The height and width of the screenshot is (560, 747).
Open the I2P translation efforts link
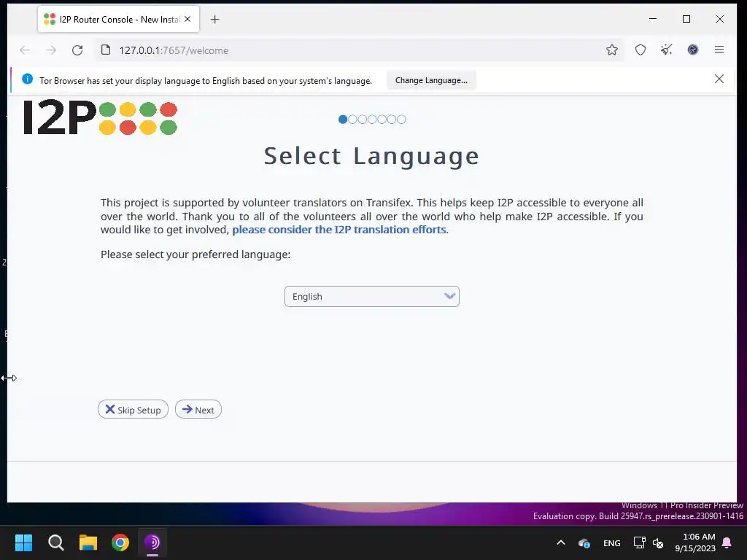[338, 230]
